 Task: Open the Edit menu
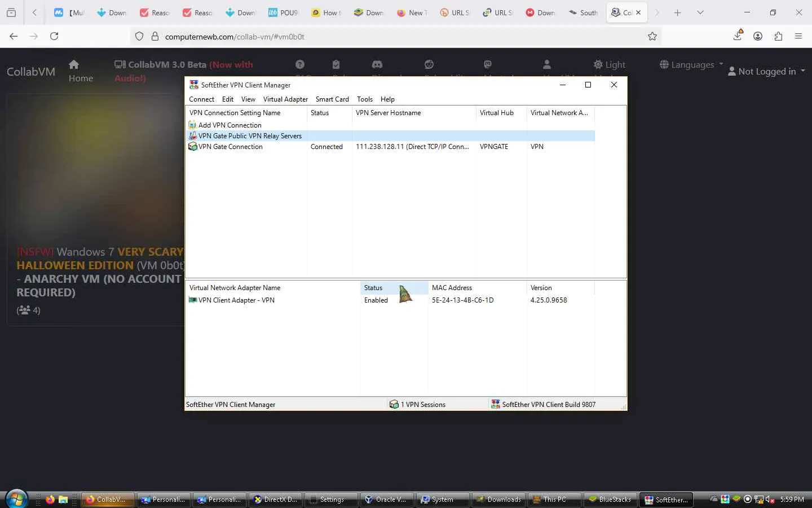click(x=228, y=99)
